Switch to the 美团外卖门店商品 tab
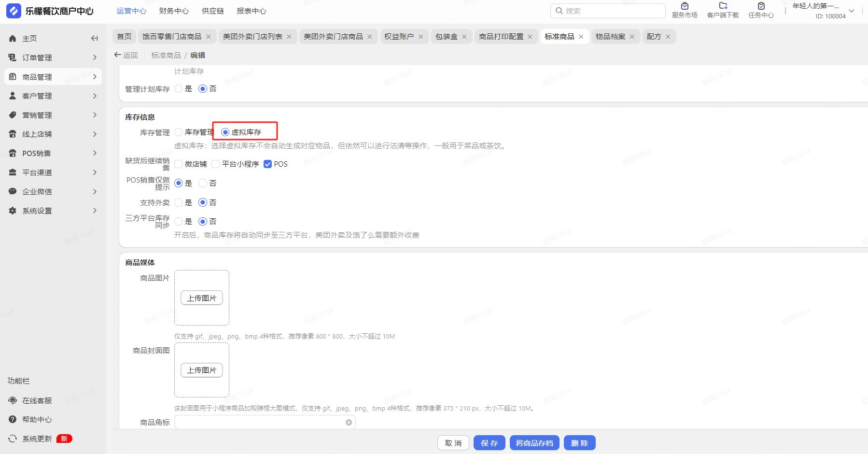This screenshot has width=868, height=454. (333, 37)
